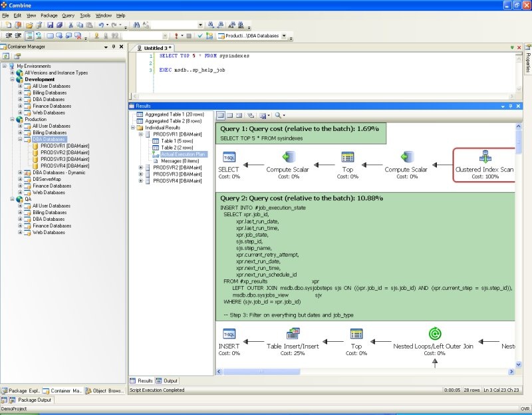Expand the PRODSVR2 [DBAMaint] results node
The image size is (532, 415).
(140, 168)
